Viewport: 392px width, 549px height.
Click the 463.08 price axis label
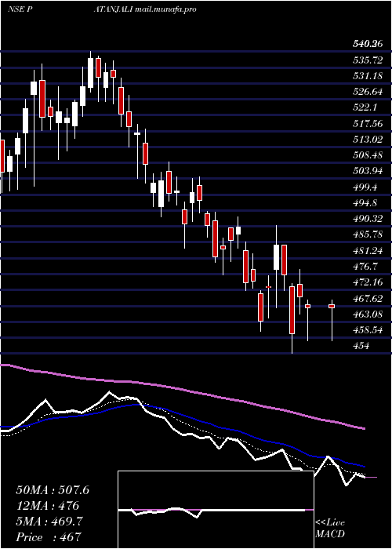[368, 314]
